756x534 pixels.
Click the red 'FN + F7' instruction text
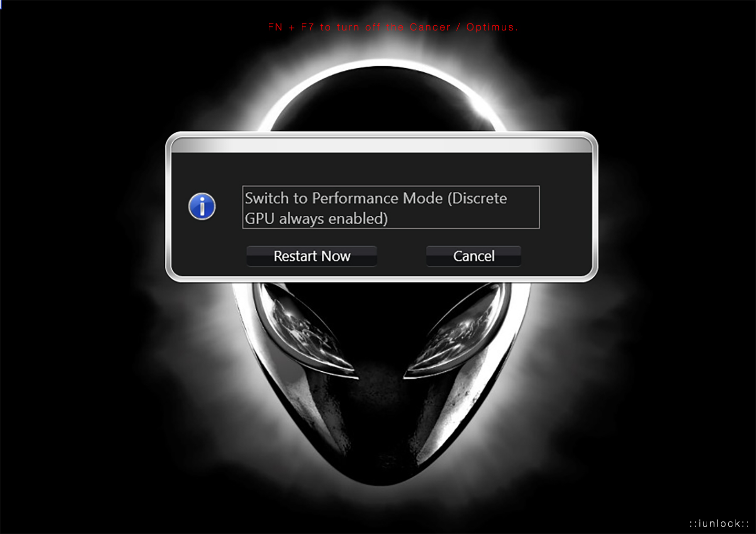(393, 27)
